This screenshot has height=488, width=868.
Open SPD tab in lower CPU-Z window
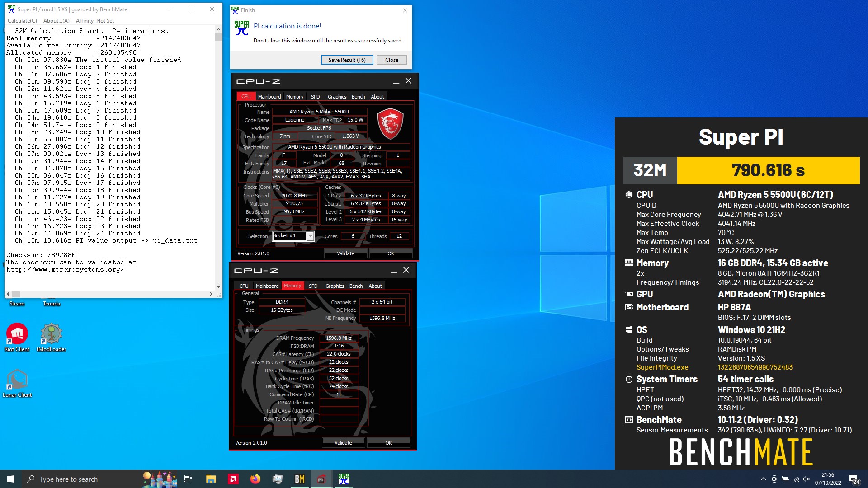(x=313, y=286)
